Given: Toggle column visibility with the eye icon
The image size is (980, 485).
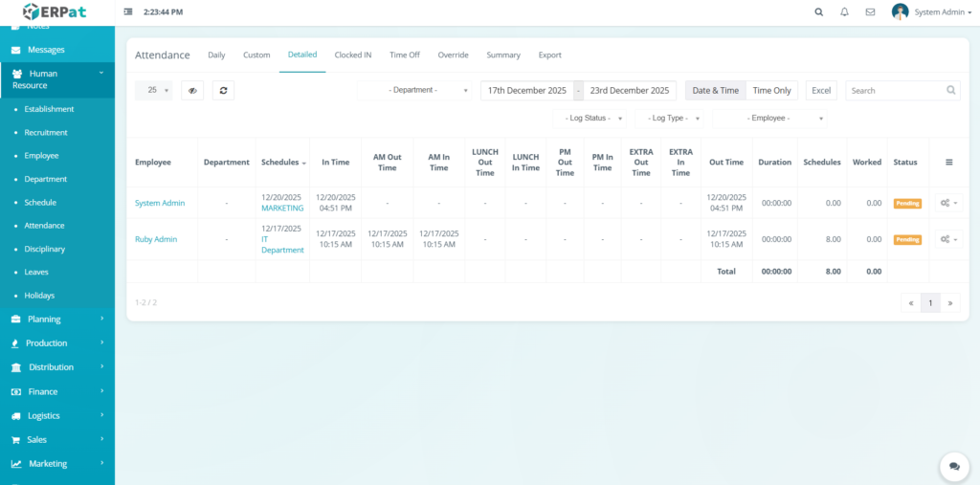Looking at the screenshot, I should tap(192, 90).
